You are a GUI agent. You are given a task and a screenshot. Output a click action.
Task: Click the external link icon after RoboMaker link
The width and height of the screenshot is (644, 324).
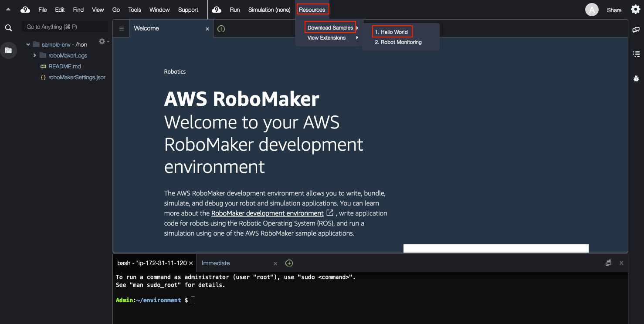tap(330, 213)
